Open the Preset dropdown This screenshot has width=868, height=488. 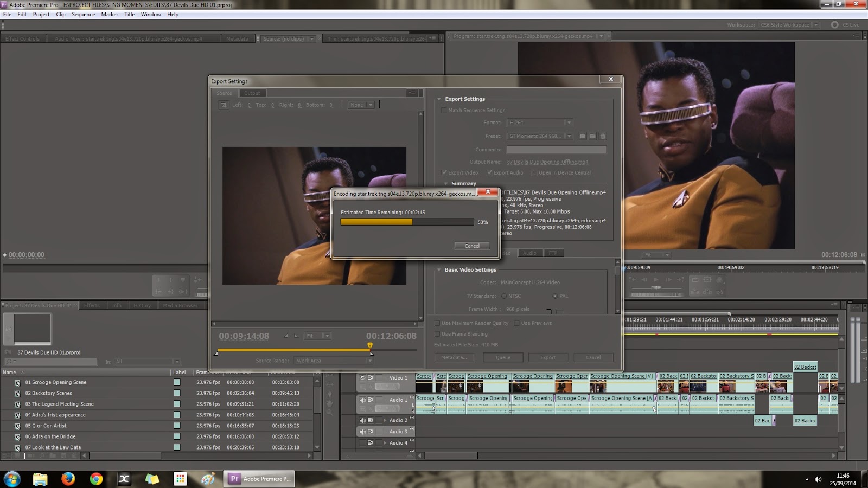pyautogui.click(x=540, y=136)
